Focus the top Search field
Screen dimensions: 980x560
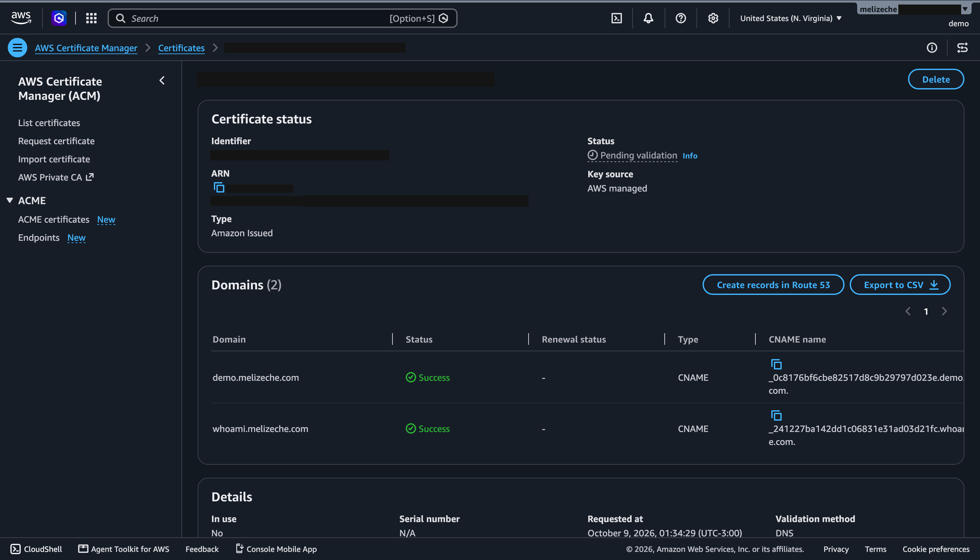[282, 18]
